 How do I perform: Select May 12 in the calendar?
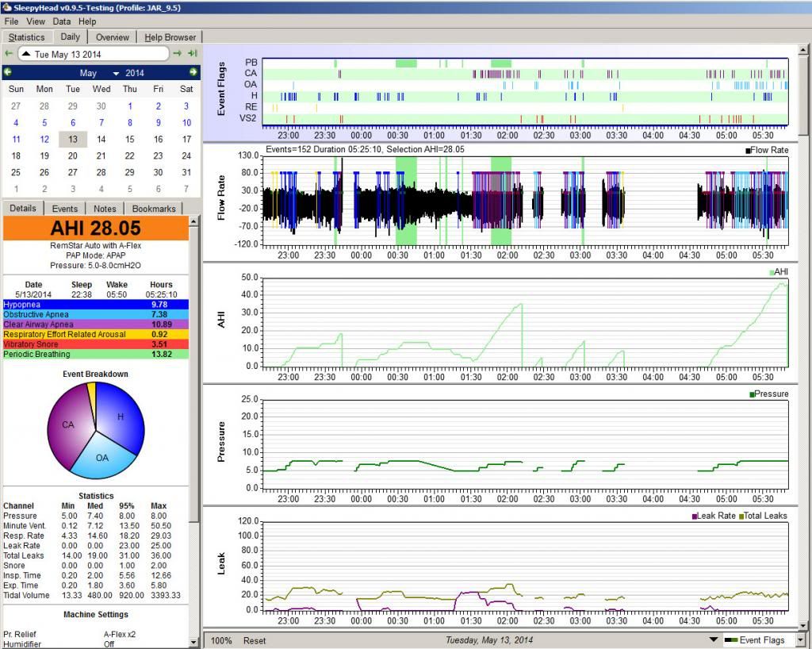click(44, 140)
